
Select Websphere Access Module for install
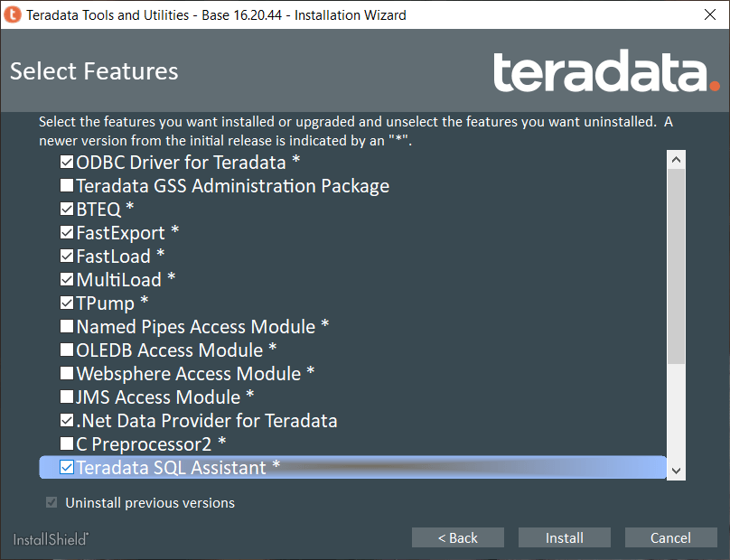[67, 373]
